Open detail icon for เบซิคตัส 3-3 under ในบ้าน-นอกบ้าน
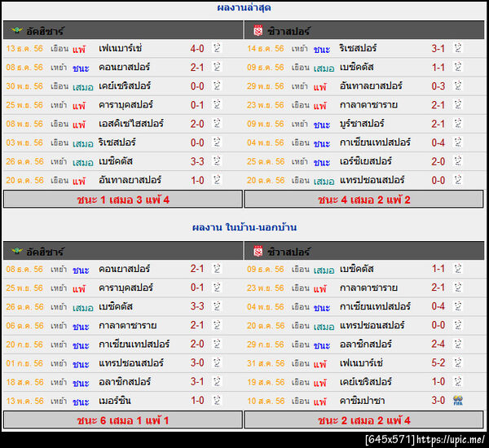 click(x=217, y=306)
